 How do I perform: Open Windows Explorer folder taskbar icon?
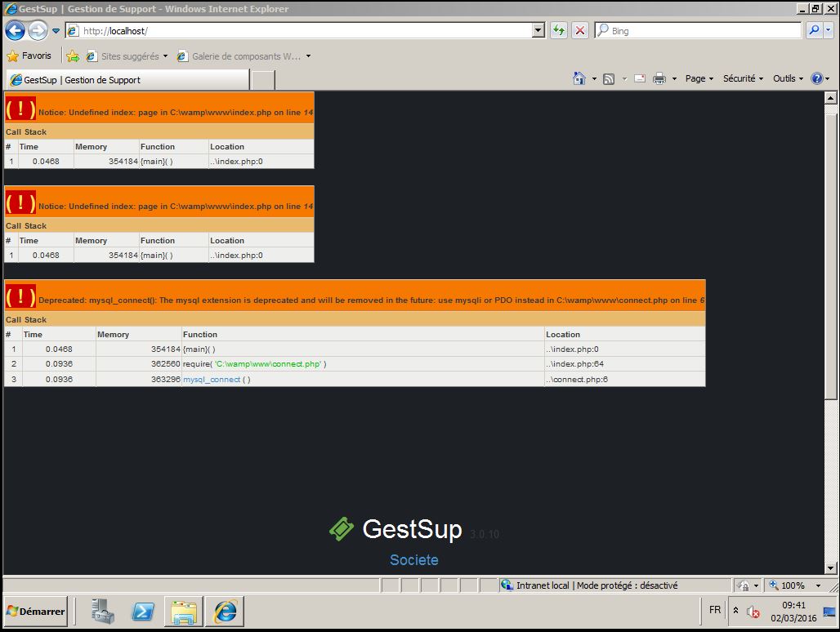(184, 611)
